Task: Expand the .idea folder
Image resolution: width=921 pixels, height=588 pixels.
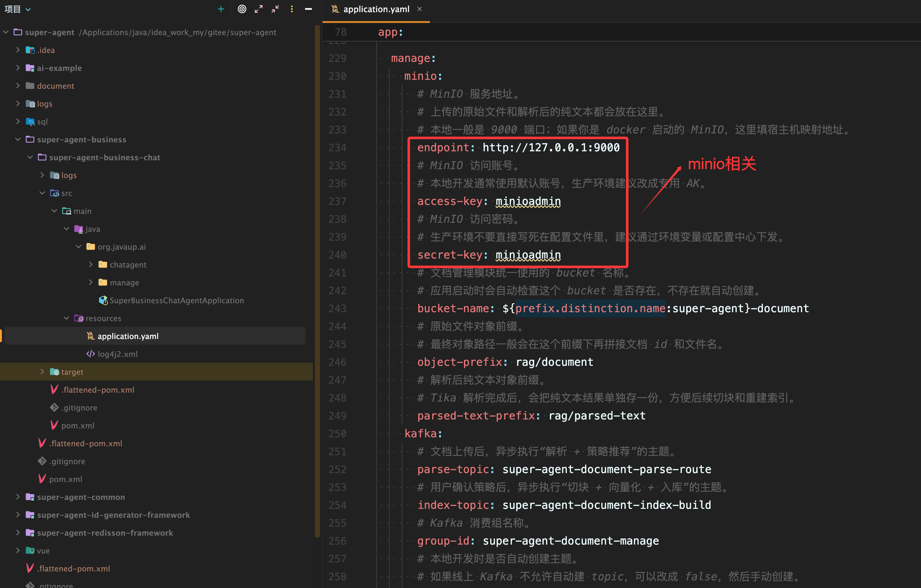Action: click(x=18, y=50)
